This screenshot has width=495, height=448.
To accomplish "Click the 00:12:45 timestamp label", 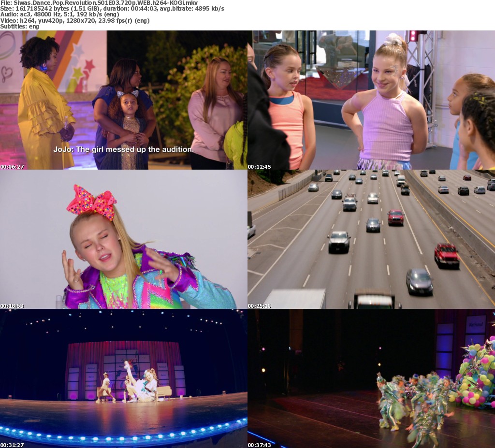I will pyautogui.click(x=260, y=167).
